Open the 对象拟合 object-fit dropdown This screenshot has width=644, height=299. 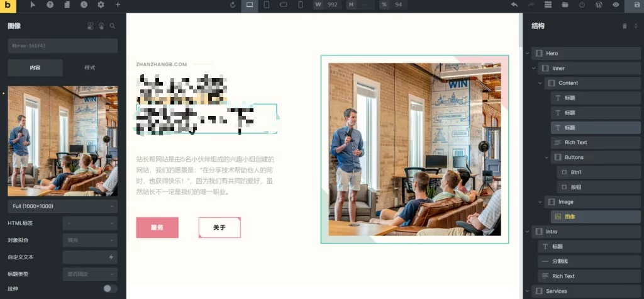(x=90, y=240)
